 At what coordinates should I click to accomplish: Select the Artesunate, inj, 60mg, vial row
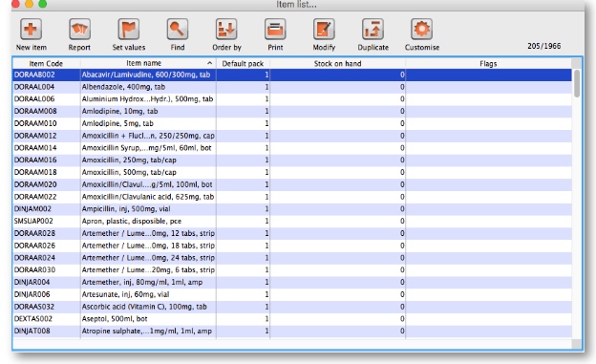coord(292,294)
